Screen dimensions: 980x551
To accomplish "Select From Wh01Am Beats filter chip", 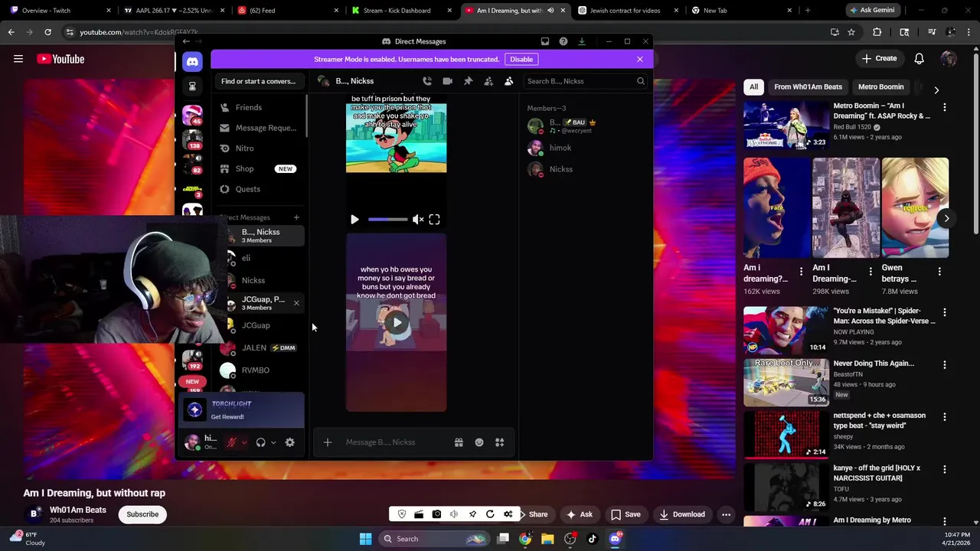I will (808, 87).
